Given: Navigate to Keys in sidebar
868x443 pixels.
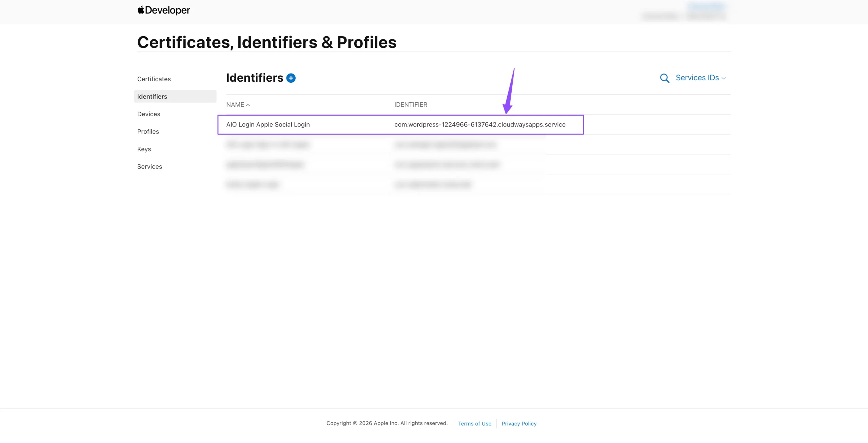Looking at the screenshot, I should (144, 149).
